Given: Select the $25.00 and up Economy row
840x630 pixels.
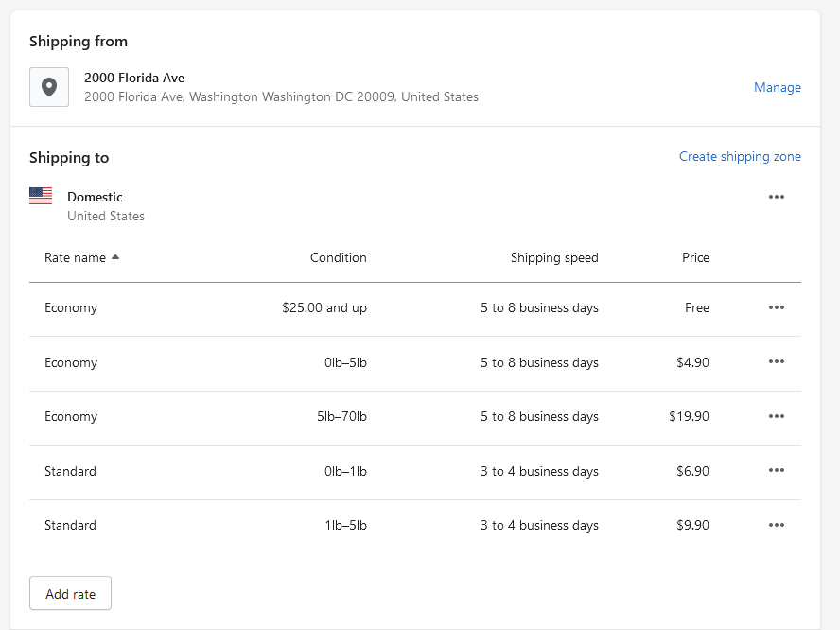Looking at the screenshot, I should point(324,308).
